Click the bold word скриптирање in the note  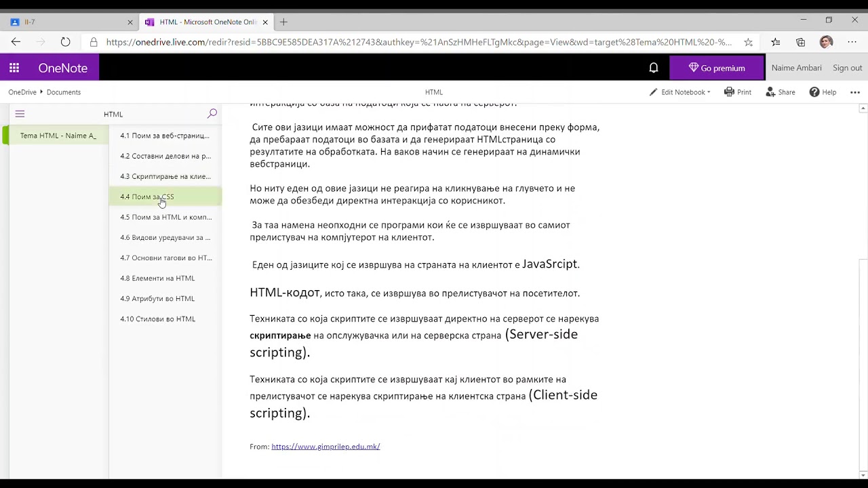point(280,335)
